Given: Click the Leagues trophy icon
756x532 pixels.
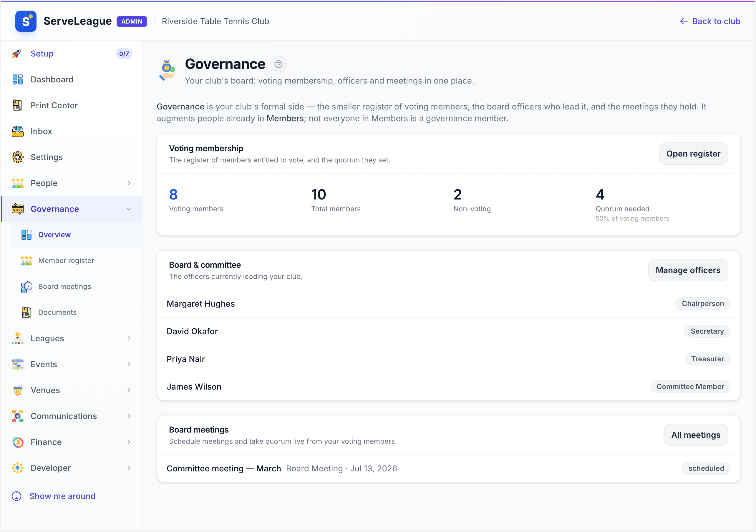Looking at the screenshot, I should (17, 338).
